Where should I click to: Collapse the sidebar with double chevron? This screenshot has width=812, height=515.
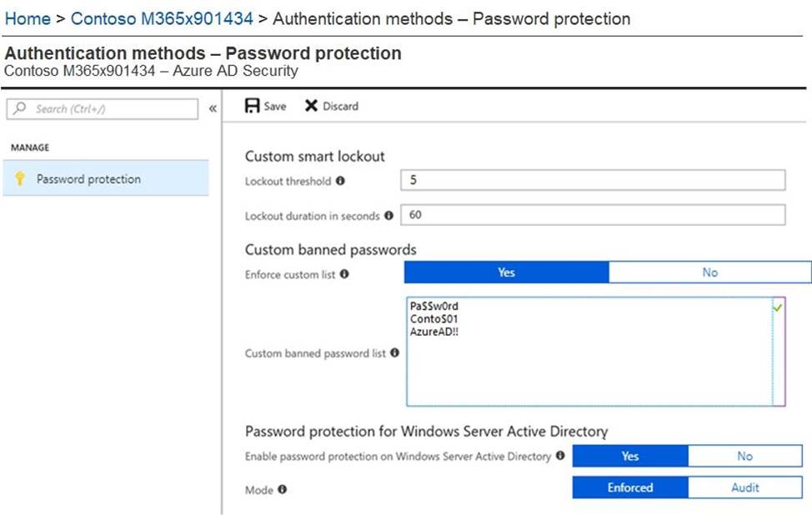coord(213,108)
